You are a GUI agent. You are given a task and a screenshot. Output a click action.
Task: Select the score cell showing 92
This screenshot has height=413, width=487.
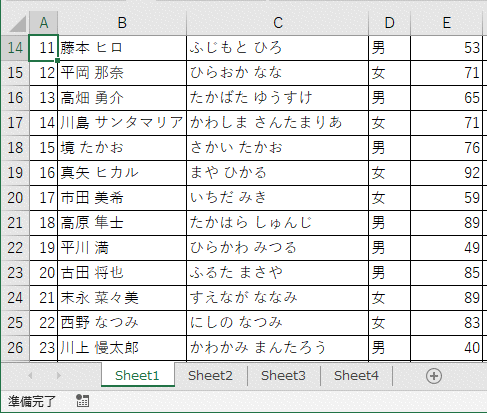(446, 173)
